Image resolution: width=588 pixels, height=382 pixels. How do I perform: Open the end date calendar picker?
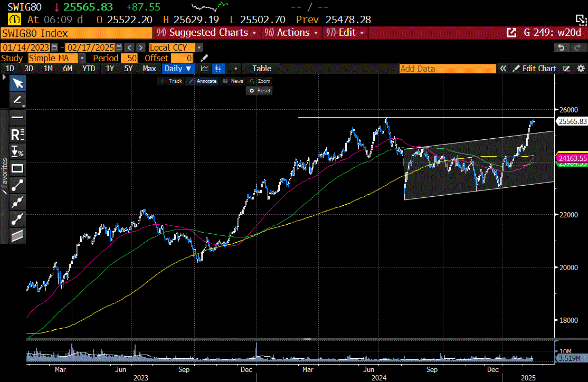tap(119, 47)
